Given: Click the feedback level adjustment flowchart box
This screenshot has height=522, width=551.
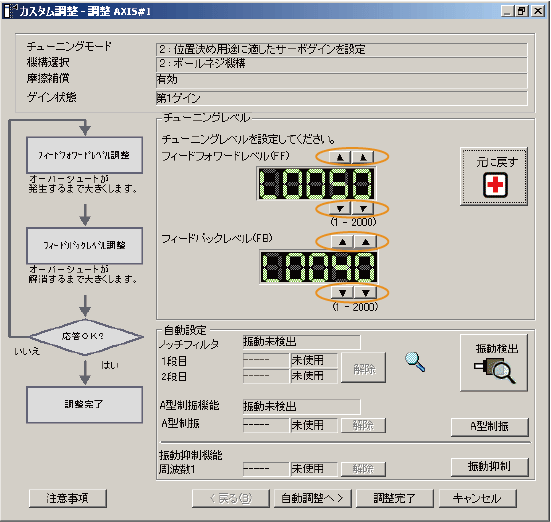Looking at the screenshot, I should 85,245.
